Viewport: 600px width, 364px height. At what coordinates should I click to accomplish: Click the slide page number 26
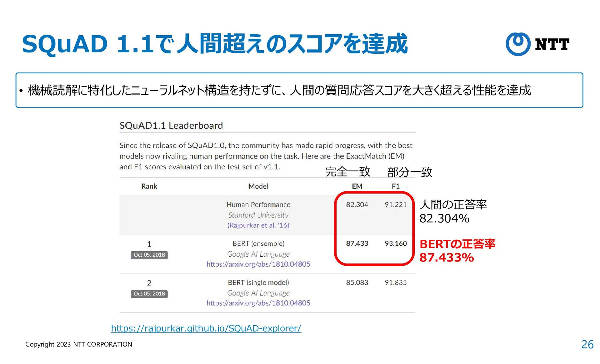[x=587, y=344]
